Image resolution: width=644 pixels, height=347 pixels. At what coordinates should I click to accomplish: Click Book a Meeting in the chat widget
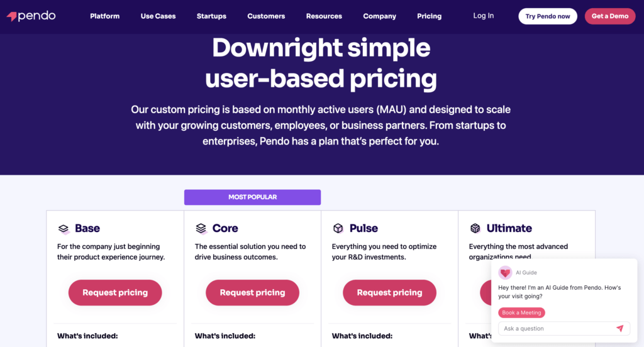[522, 312]
